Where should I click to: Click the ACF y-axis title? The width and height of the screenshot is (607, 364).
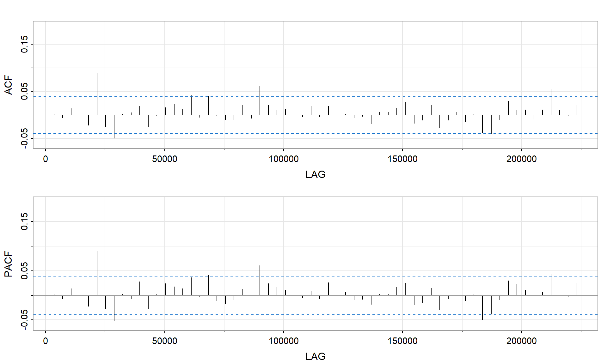(9, 85)
